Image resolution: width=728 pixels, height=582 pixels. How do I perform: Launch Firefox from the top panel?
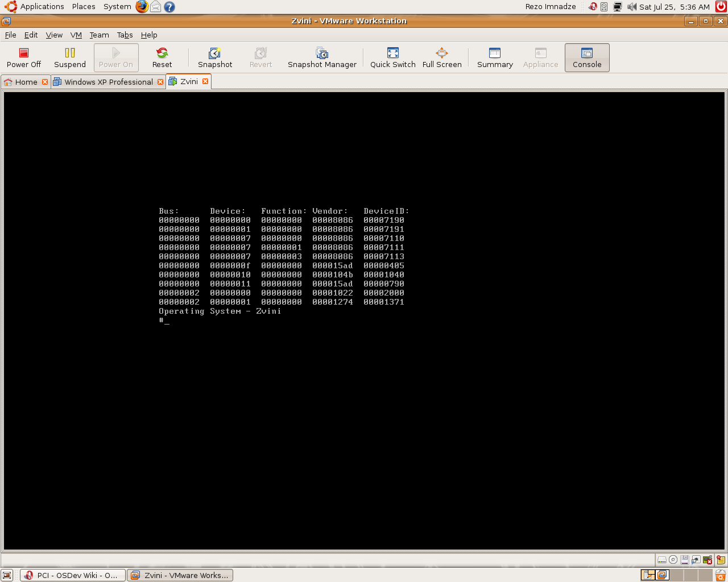click(142, 7)
